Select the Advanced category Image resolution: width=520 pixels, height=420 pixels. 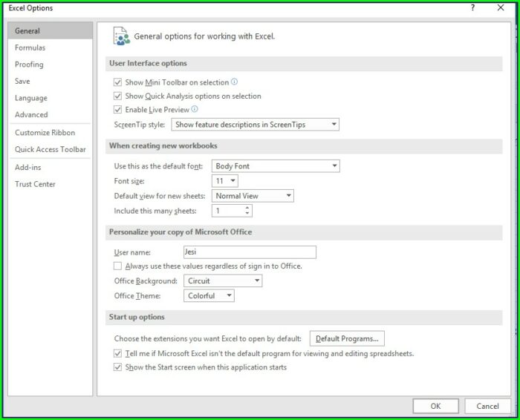[x=50, y=114]
